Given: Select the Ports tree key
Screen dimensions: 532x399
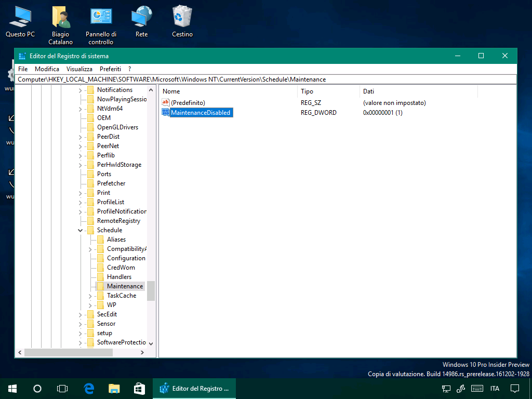Looking at the screenshot, I should pyautogui.click(x=104, y=174).
